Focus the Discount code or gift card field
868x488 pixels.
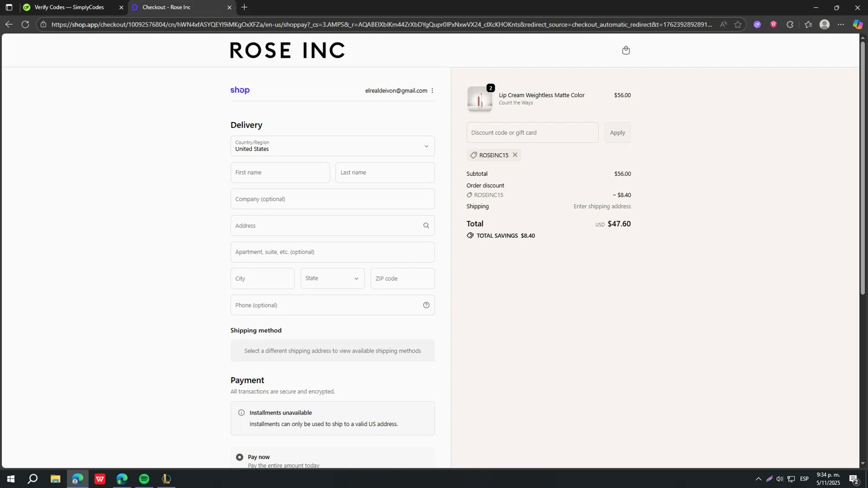(532, 132)
